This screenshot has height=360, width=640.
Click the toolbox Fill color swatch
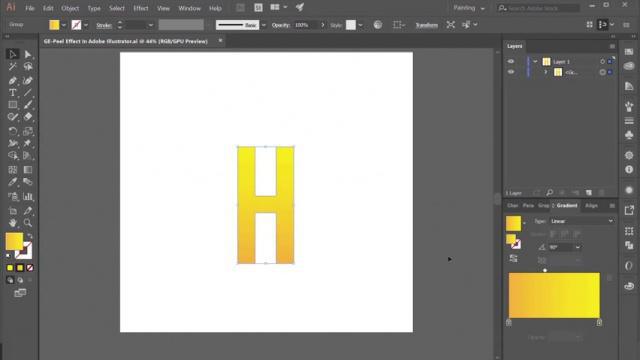tap(14, 241)
